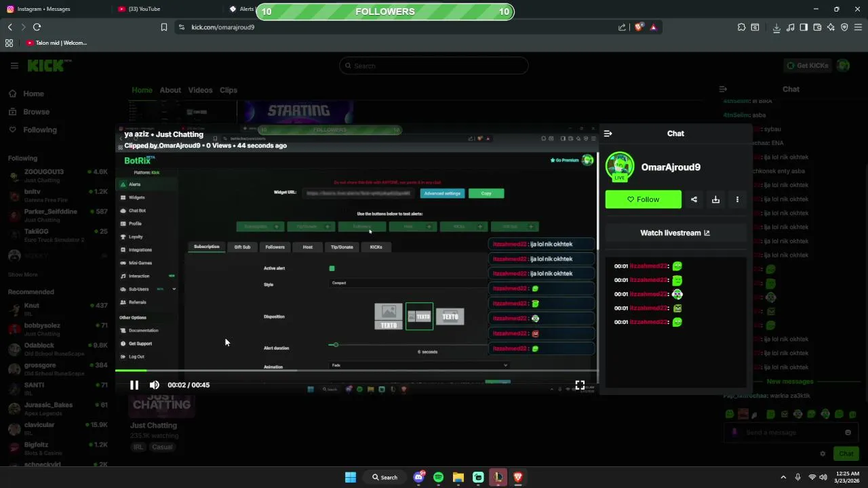Seek on the clip progress bar
868x488 pixels.
pyautogui.click(x=356, y=370)
